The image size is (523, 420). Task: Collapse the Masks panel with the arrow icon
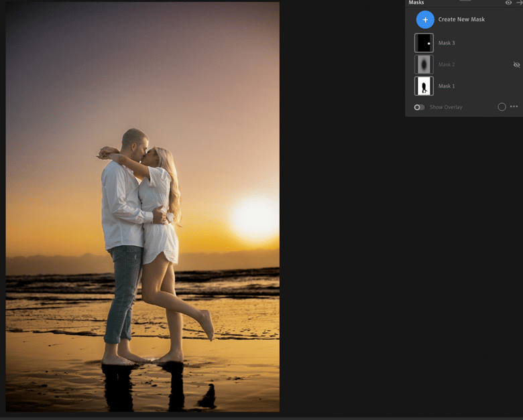(520, 3)
